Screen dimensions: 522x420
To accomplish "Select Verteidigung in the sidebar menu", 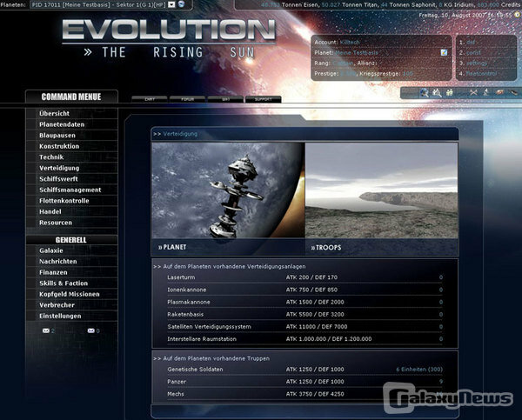I will coord(59,168).
